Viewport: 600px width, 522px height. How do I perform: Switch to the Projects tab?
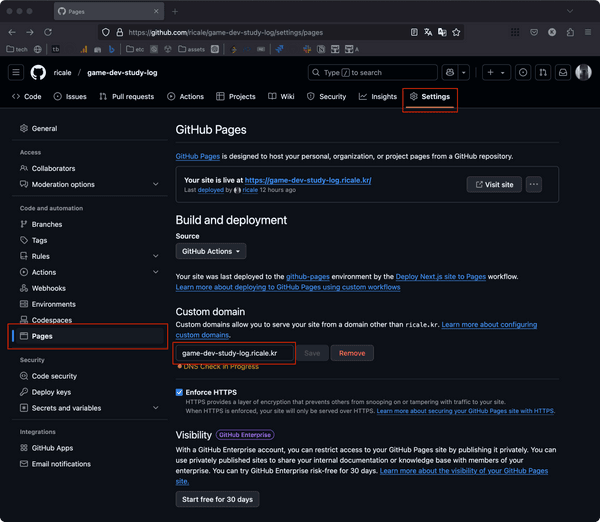pos(236,96)
